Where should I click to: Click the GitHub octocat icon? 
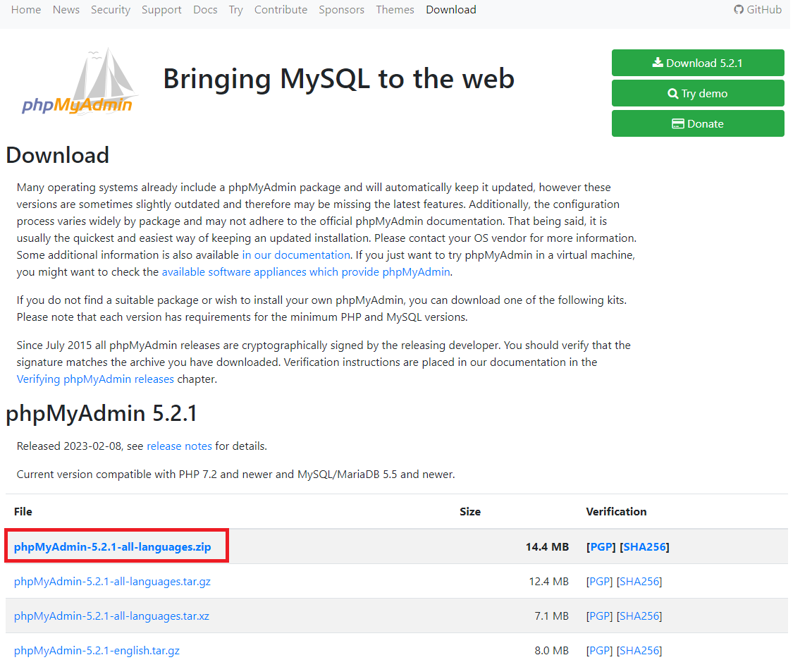tap(739, 9)
